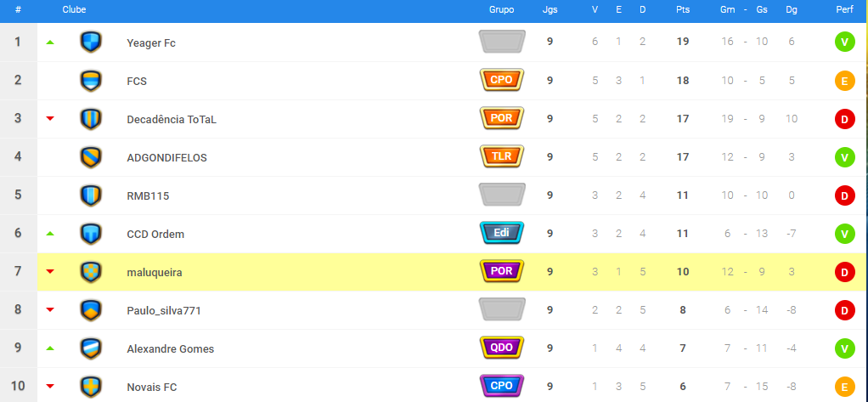Select the highlighted maluqueira row name
Image resolution: width=868 pixels, height=402 pixels.
point(155,273)
